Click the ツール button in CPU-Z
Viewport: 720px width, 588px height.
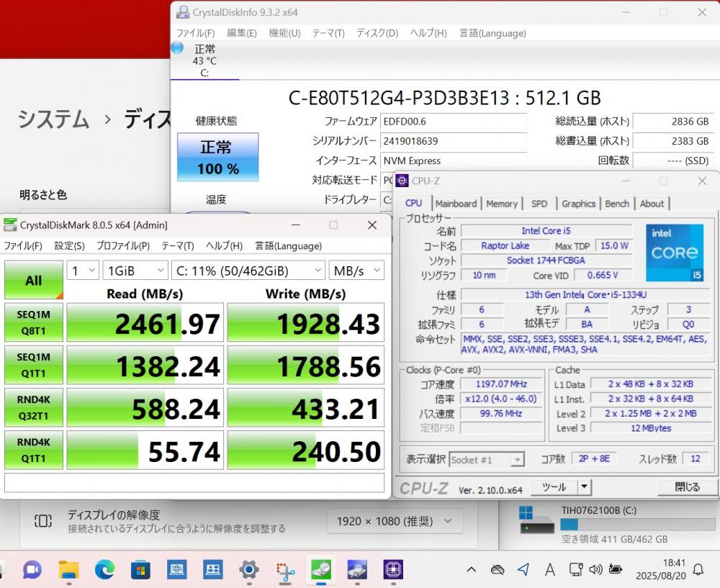point(554,487)
